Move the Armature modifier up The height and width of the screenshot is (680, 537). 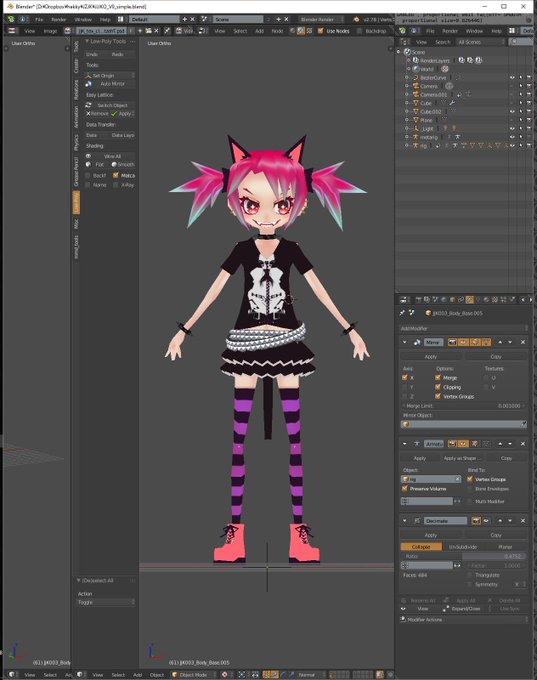(x=500, y=444)
